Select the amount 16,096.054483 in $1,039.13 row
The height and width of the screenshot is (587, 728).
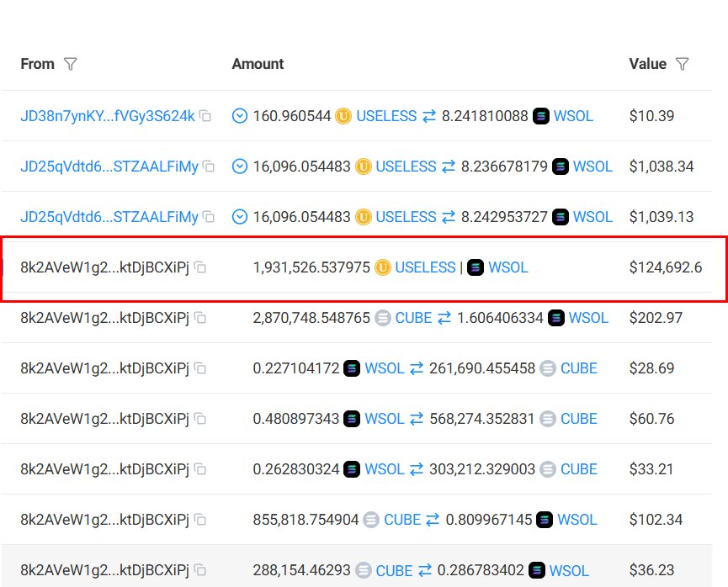[x=302, y=217]
